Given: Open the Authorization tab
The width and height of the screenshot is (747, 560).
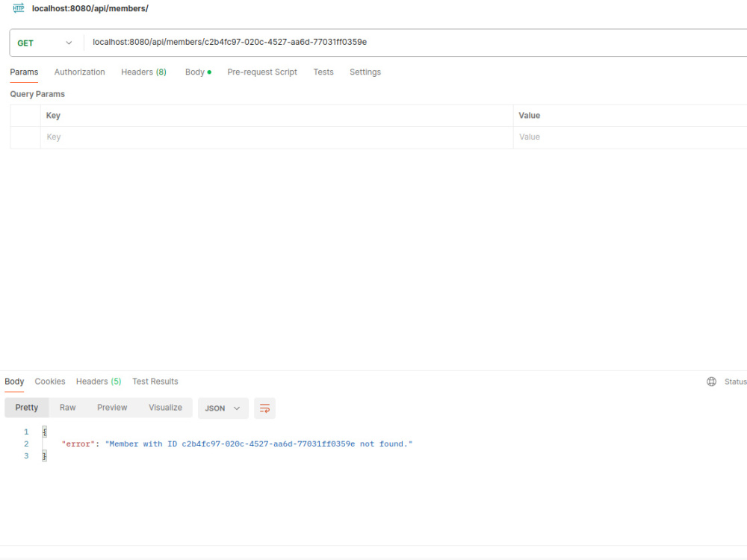Looking at the screenshot, I should [80, 72].
